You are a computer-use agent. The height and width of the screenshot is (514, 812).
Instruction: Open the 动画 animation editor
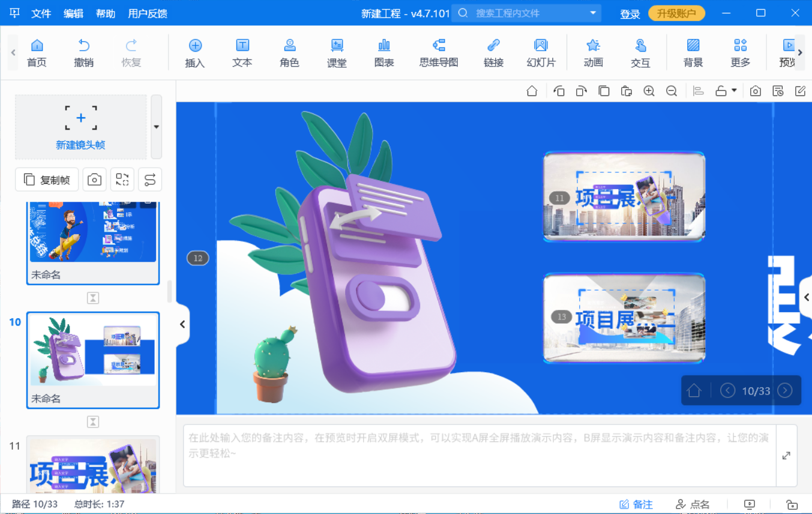point(593,53)
